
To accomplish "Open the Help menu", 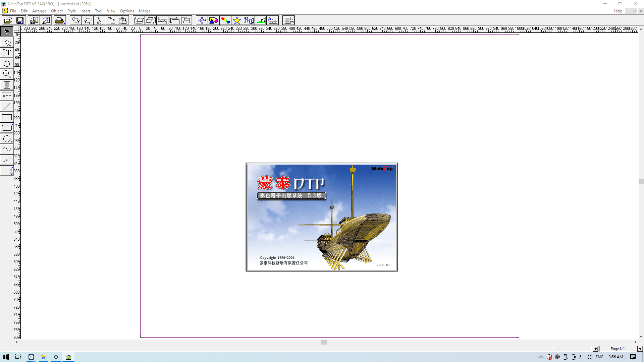I will tap(618, 11).
